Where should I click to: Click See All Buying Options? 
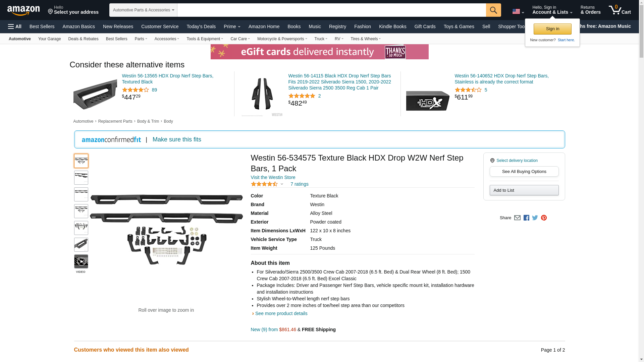coord(524,172)
